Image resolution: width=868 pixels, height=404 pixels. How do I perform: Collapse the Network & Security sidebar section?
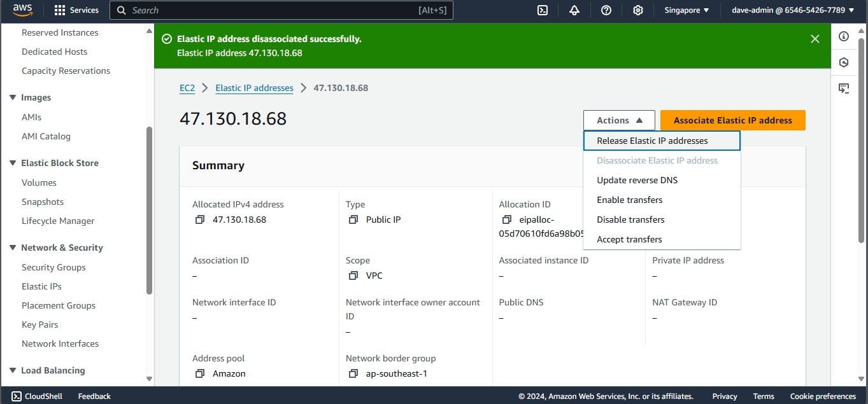[13, 247]
